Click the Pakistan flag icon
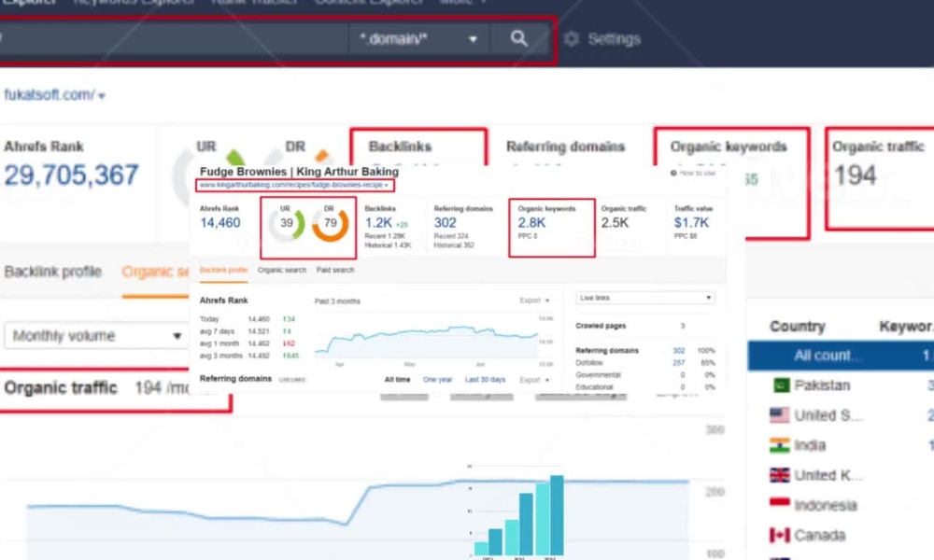The height and width of the screenshot is (560, 934). pyautogui.click(x=781, y=385)
